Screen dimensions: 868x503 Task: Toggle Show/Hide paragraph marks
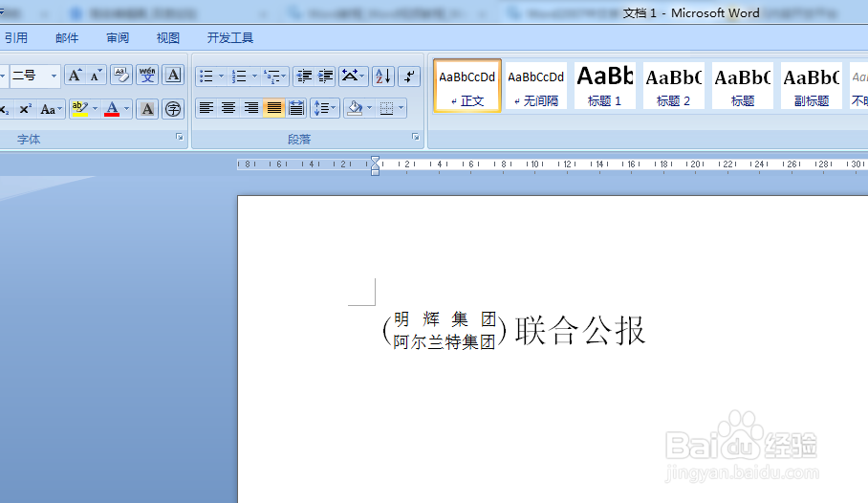click(409, 77)
